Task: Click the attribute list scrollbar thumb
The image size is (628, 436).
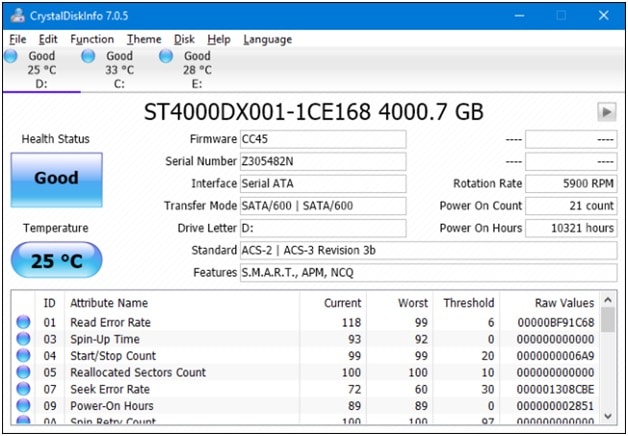Action: (x=608, y=320)
